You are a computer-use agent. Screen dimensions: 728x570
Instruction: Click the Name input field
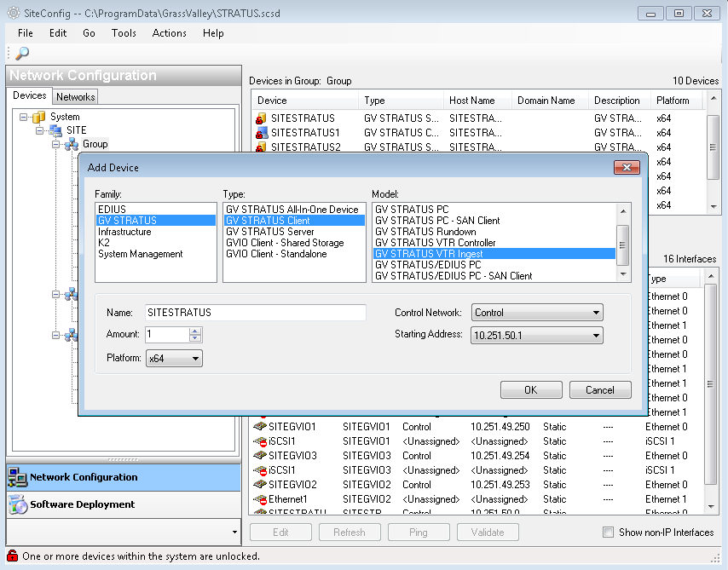pyautogui.click(x=256, y=313)
